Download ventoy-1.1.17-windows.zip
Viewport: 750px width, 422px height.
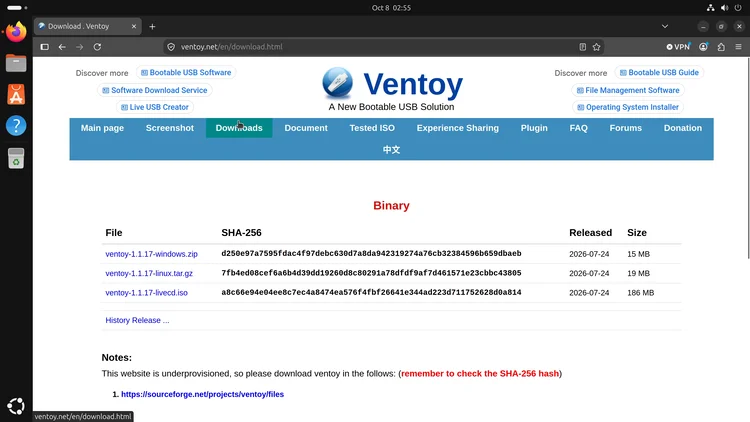[151, 254]
